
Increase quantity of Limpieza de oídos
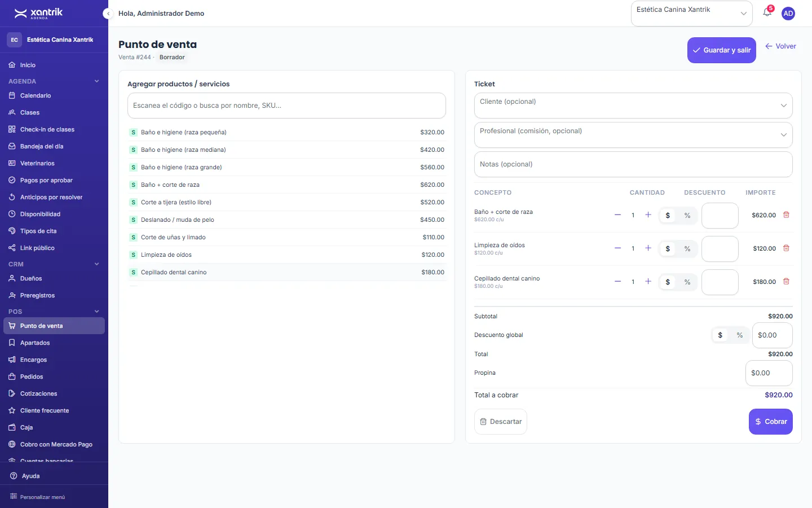point(648,248)
